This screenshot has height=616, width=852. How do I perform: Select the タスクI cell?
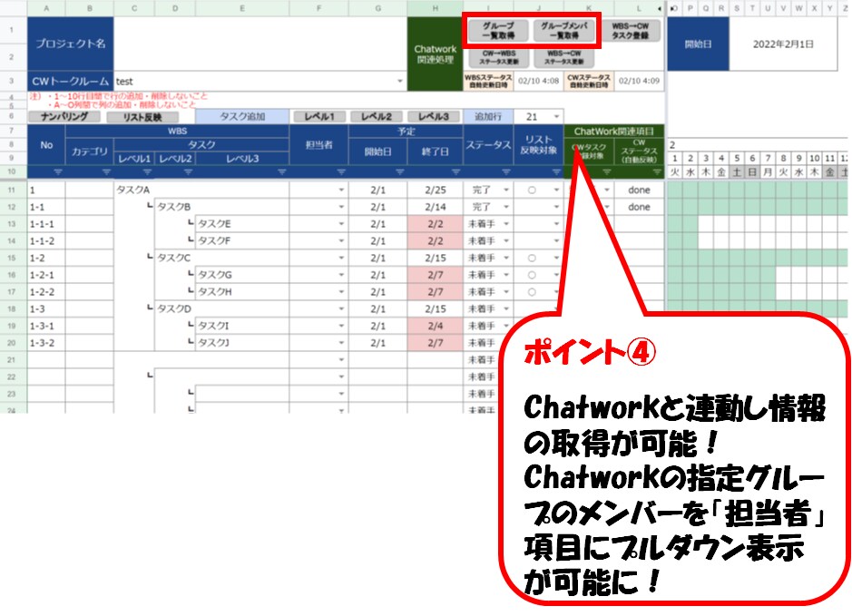point(242,326)
